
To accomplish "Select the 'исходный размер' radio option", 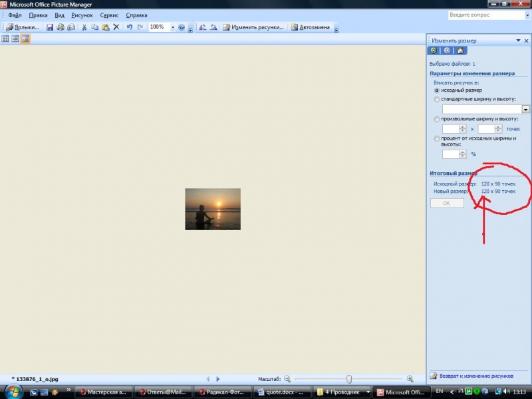I will click(x=437, y=90).
